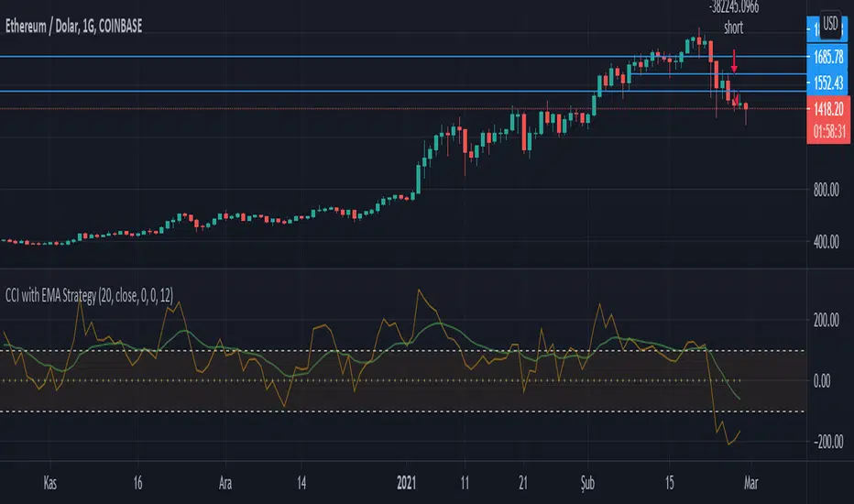Click the short trade label text

(734, 27)
